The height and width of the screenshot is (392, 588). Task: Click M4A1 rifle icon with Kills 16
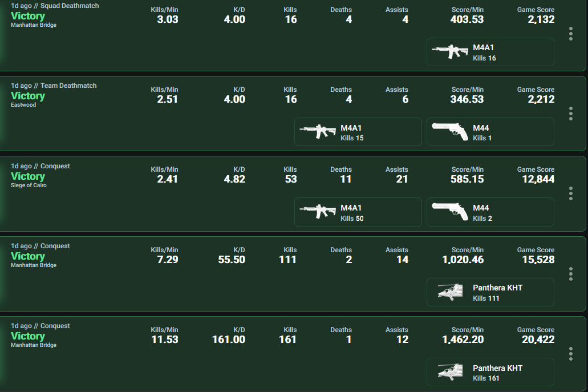tap(450, 52)
